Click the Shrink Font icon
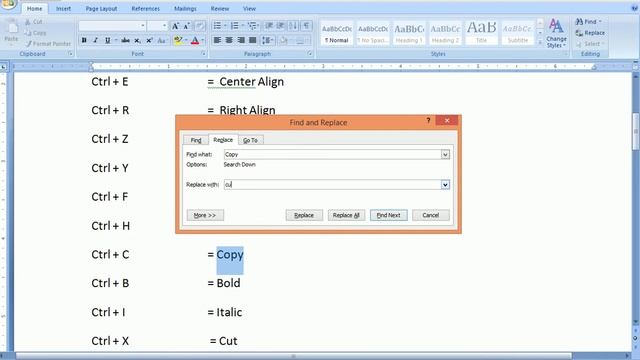The height and width of the screenshot is (360, 640). pos(187,26)
